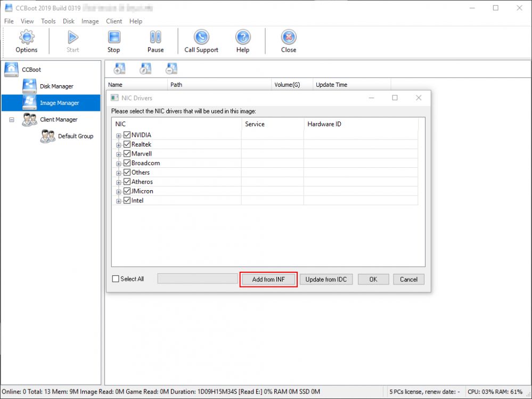
Task: Open Call Support phone icon
Action: click(x=201, y=37)
